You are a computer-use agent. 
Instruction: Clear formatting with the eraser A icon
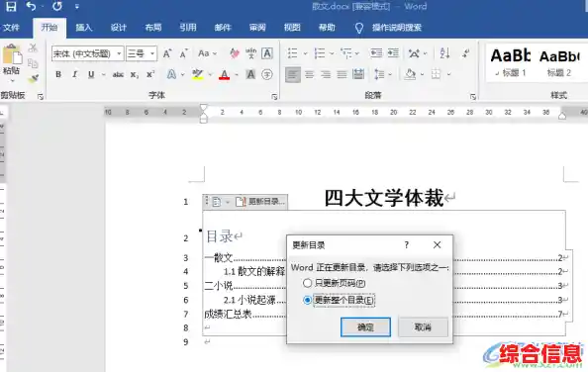click(x=235, y=53)
